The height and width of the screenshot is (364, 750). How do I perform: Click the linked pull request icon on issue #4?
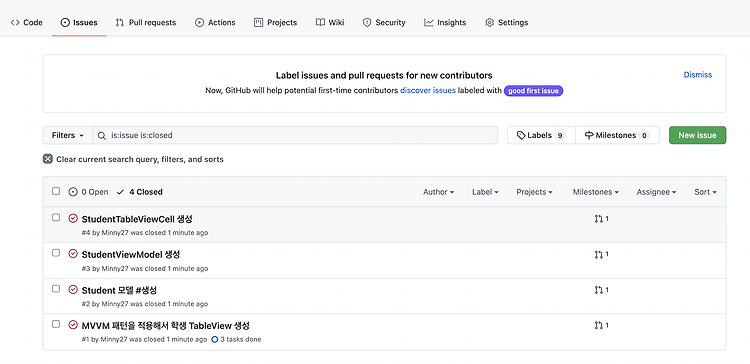598,219
